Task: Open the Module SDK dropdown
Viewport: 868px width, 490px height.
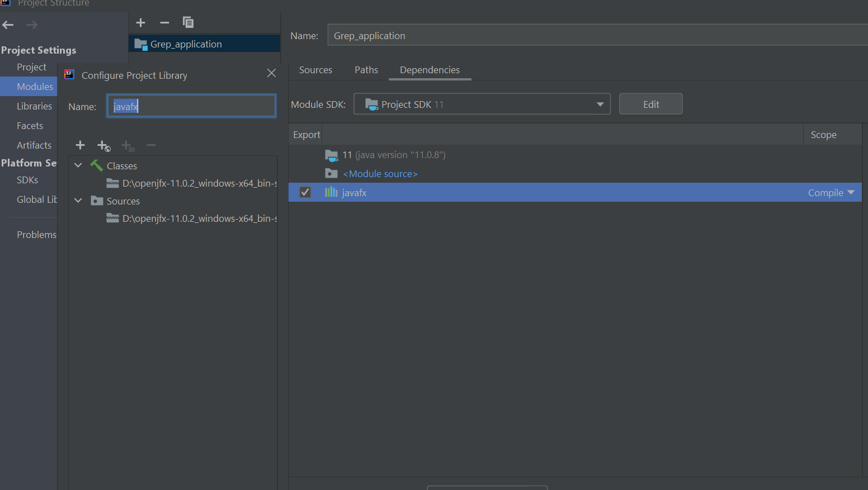Action: pyautogui.click(x=482, y=104)
